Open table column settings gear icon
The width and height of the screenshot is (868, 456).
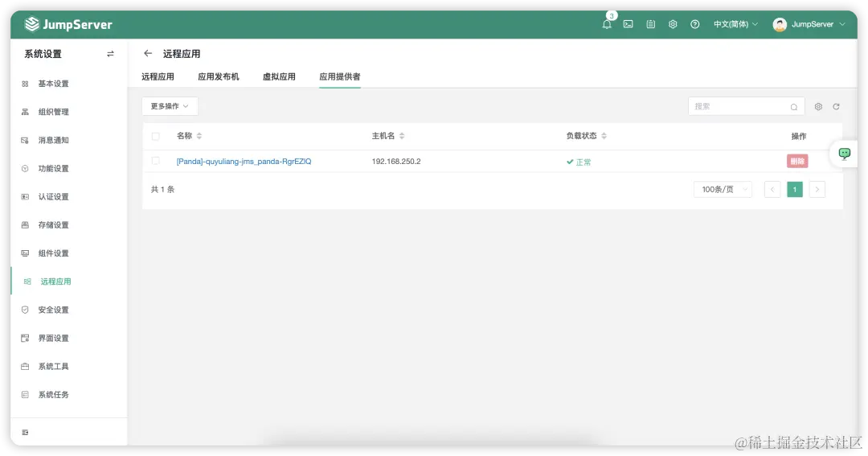pyautogui.click(x=818, y=106)
